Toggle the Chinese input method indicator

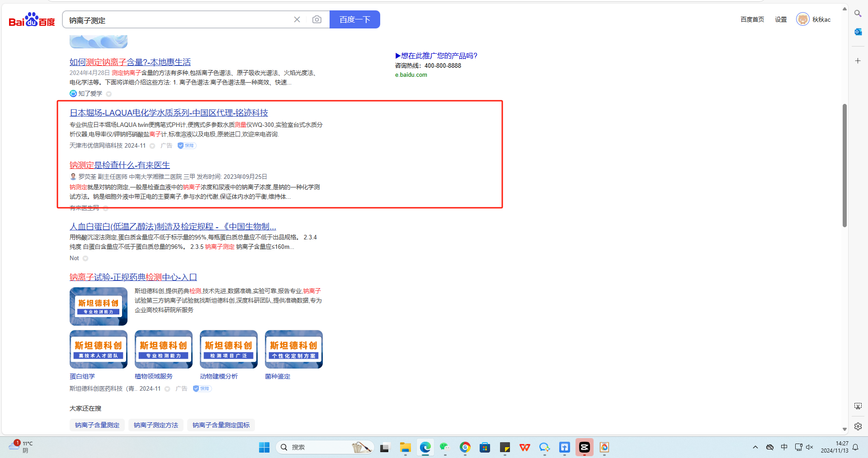(784, 447)
